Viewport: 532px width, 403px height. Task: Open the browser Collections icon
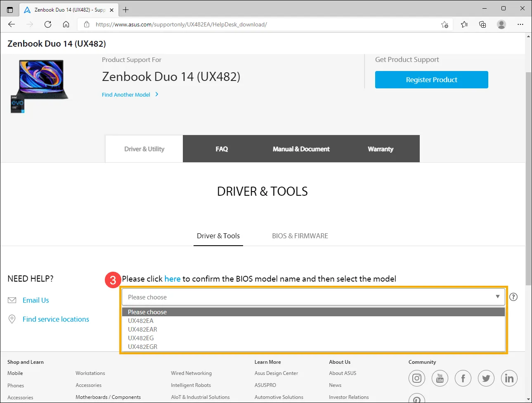(482, 24)
